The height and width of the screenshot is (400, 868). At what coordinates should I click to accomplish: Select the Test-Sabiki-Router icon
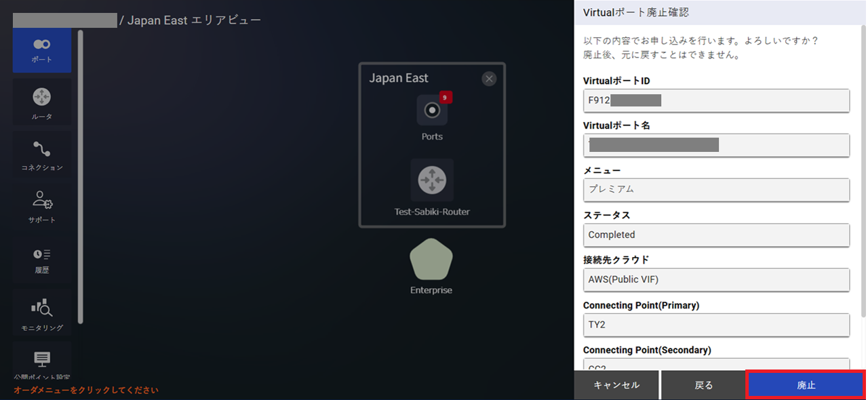(x=432, y=181)
